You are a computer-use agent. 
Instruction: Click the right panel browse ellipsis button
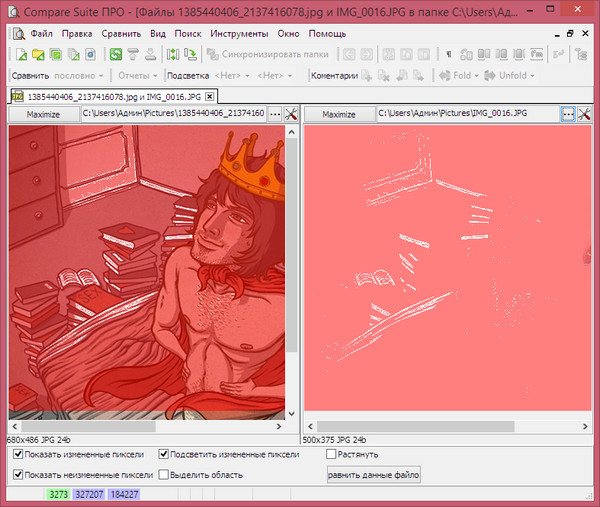567,115
